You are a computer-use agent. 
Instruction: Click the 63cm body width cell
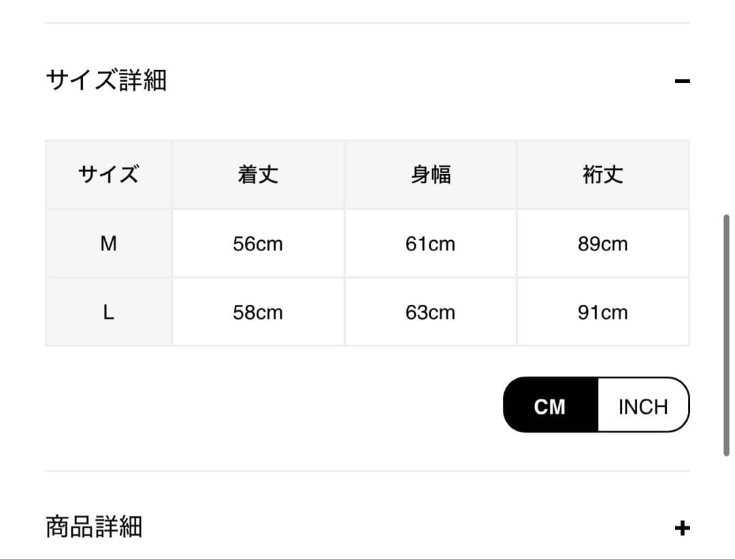pyautogui.click(x=430, y=312)
